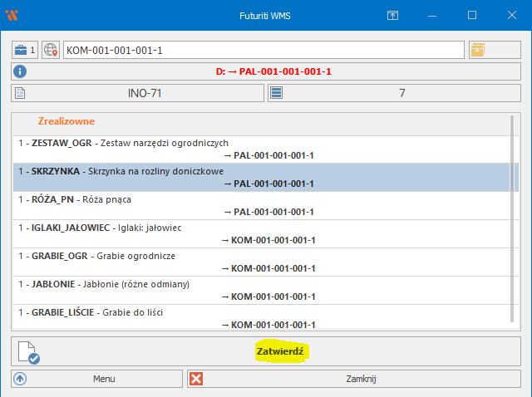Click the list's vertical scrollbar
This screenshot has height=397, width=532.
(x=514, y=224)
